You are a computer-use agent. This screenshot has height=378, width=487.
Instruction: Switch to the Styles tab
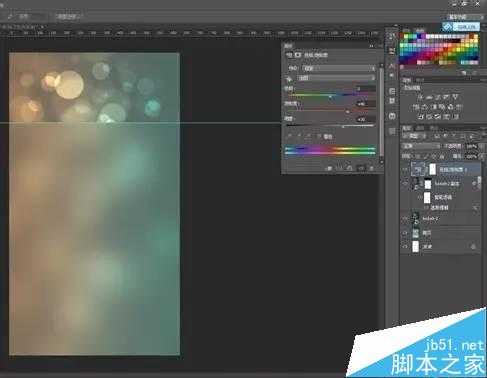pos(420,80)
